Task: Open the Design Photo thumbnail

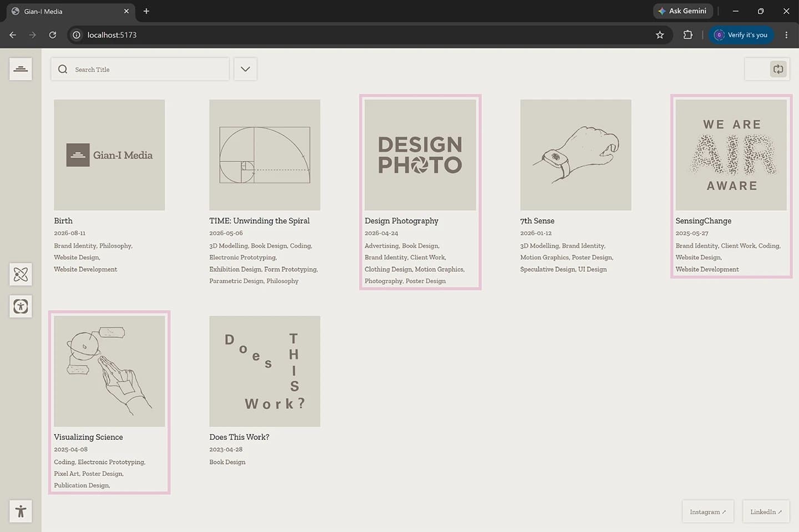Action: [x=420, y=155]
